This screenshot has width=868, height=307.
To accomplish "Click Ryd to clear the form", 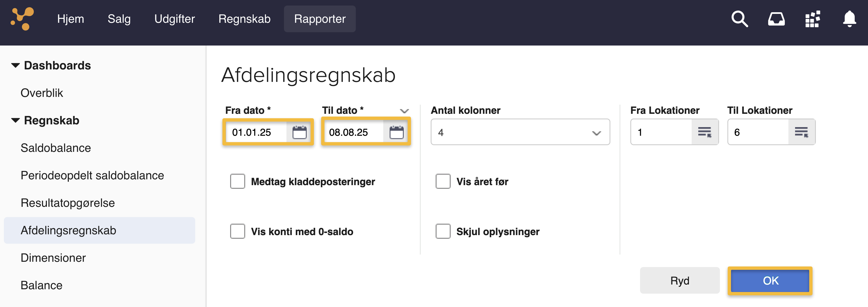I will 680,280.
